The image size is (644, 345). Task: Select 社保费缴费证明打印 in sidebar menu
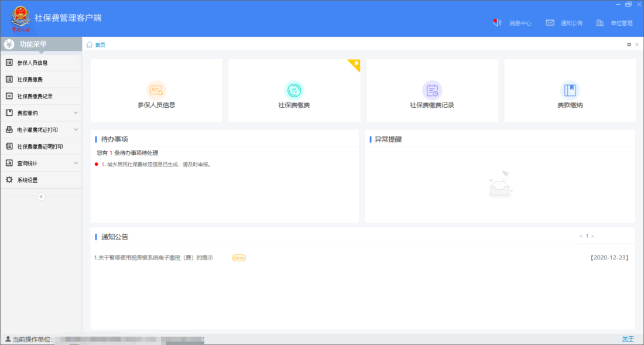click(40, 146)
